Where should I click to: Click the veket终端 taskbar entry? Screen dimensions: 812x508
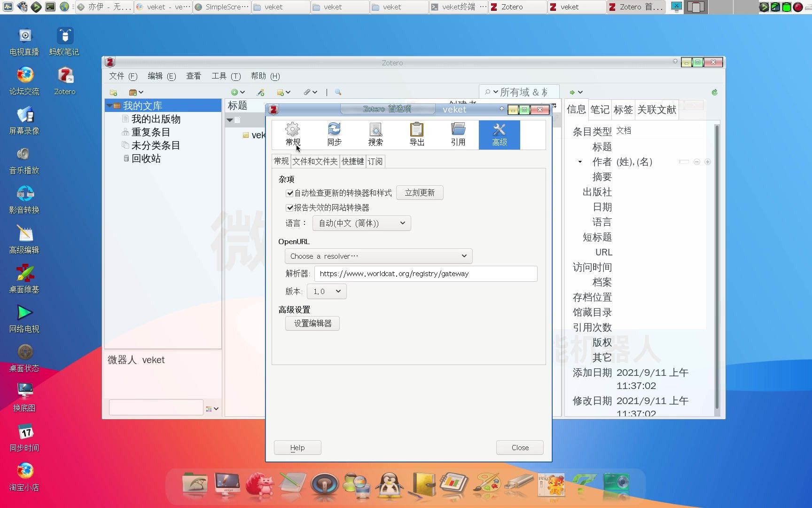pos(459,7)
